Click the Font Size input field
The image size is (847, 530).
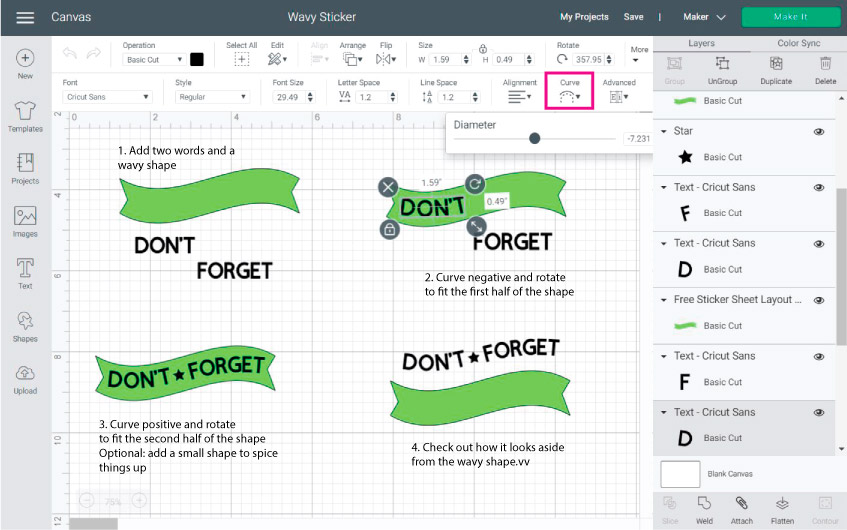[x=288, y=97]
